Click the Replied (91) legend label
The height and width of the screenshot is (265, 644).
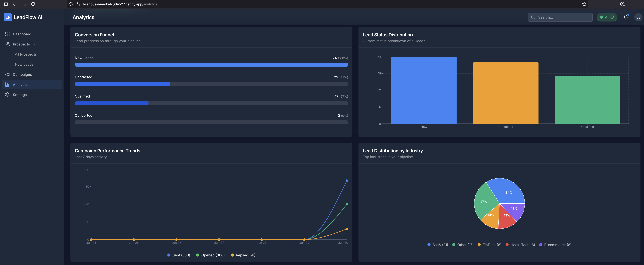coord(245,255)
